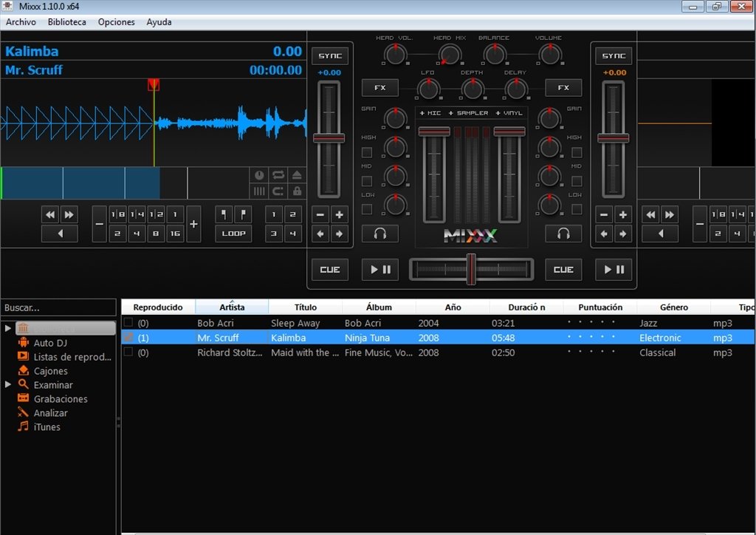Toggle left channel MID kill checkbox
This screenshot has width=756, height=535.
pos(367,181)
